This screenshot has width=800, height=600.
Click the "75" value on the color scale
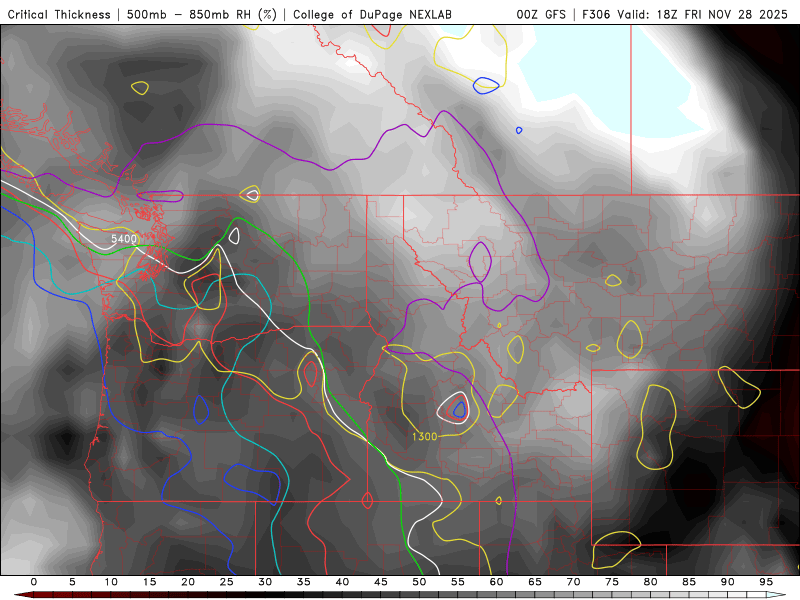click(x=612, y=582)
